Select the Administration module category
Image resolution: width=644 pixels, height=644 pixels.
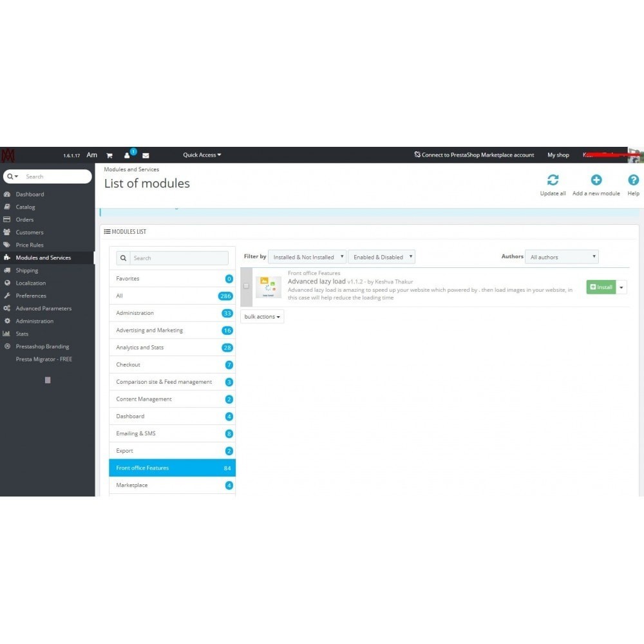(172, 313)
